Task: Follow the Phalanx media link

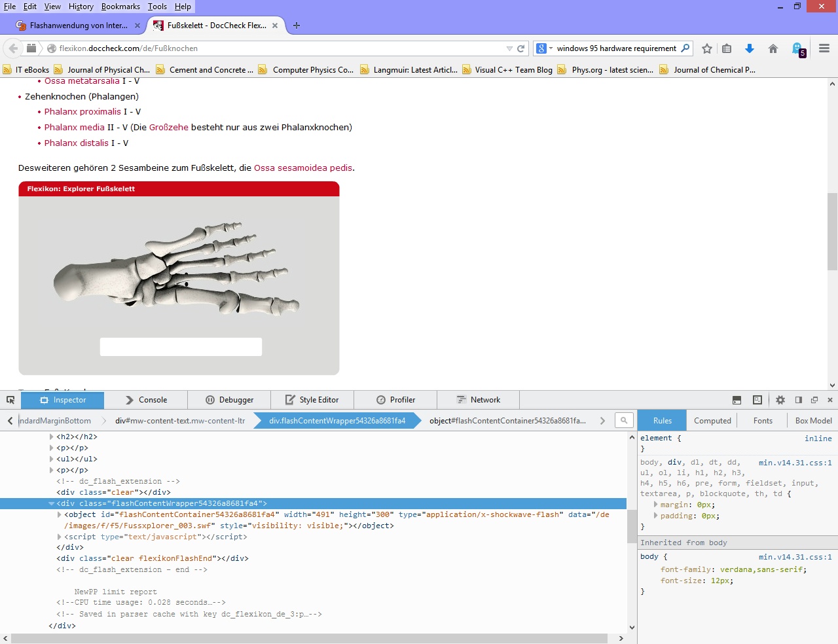Action: [75, 128]
